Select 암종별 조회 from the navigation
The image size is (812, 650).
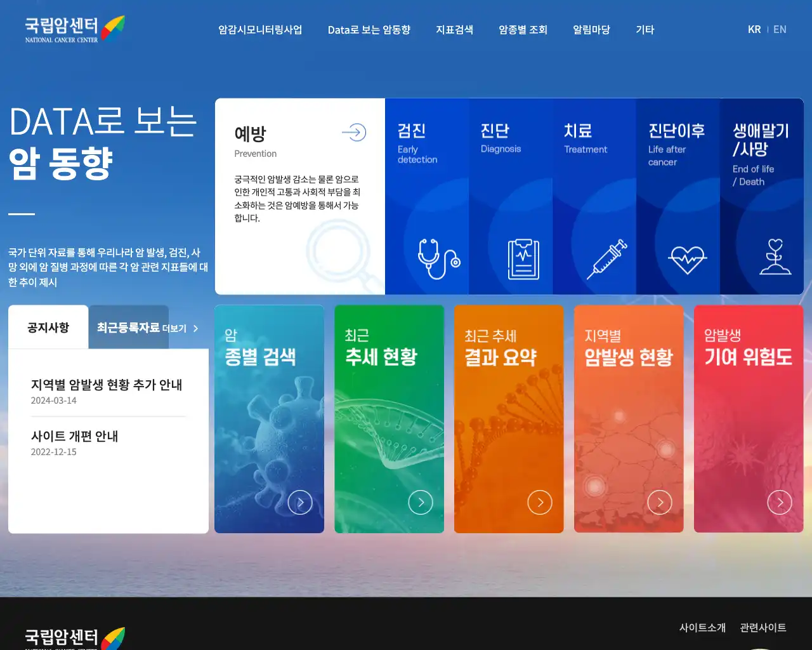click(x=523, y=29)
